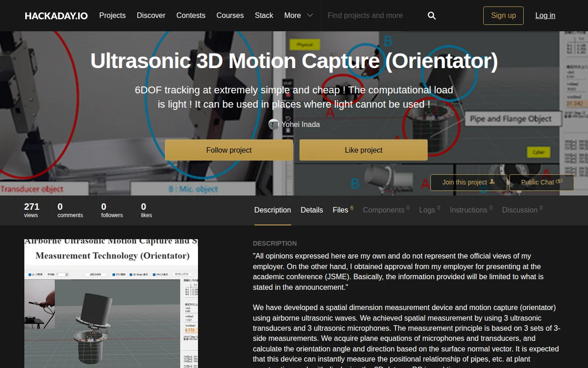Screen dimensions: 588x368
Task: Open the Log in link
Action: tap(545, 15)
